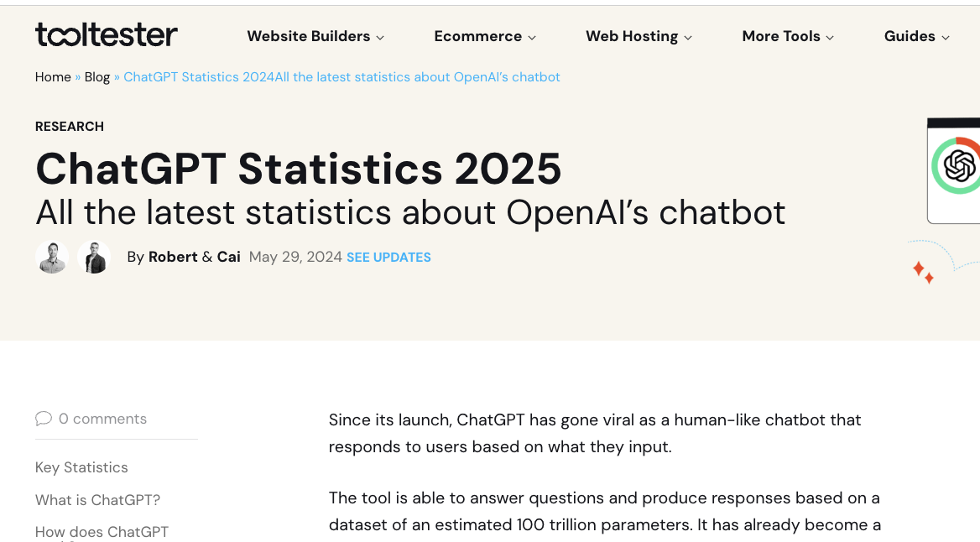This screenshot has height=542, width=980.
Task: Open the Ecommerce menu
Action: [x=477, y=36]
